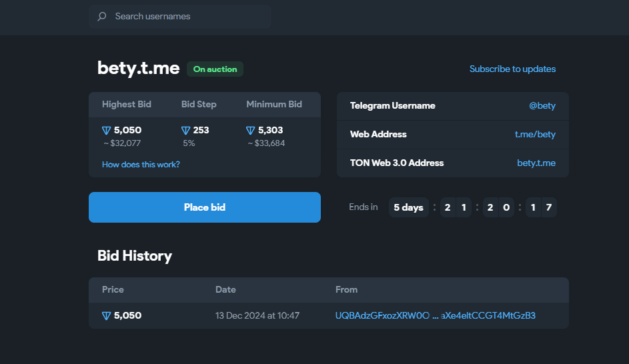Click the date 13 Dec 2024 at 10:47

click(x=257, y=315)
